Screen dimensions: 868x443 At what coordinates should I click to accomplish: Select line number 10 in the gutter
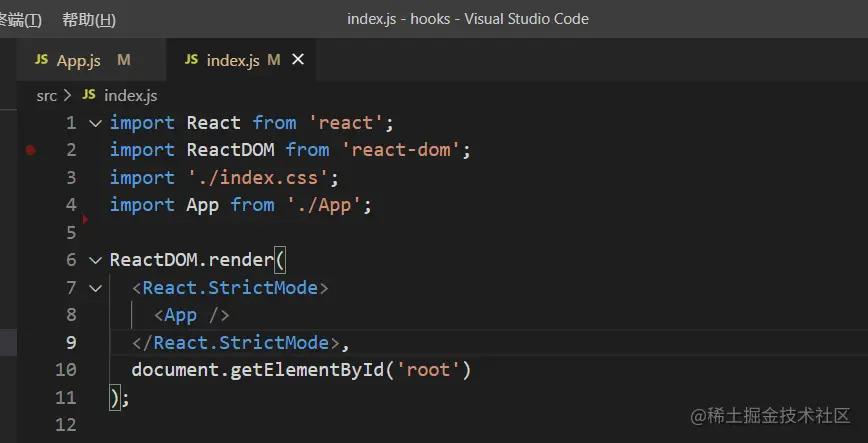click(65, 370)
